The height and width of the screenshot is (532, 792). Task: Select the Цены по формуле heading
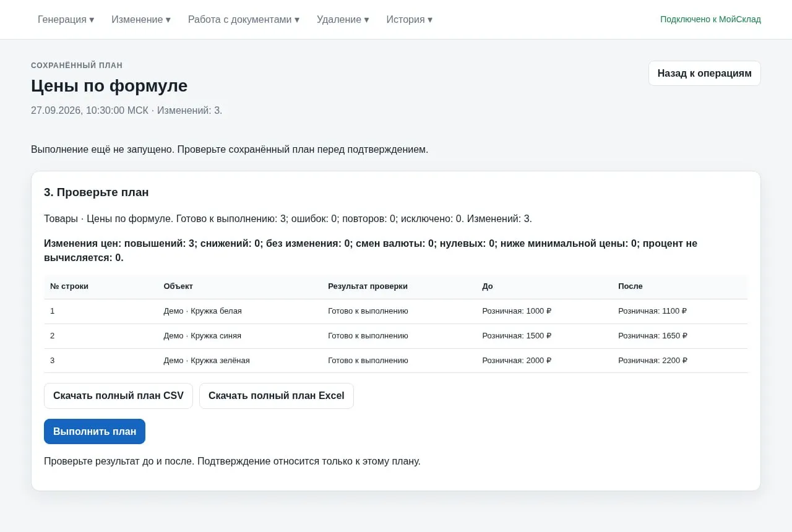click(x=109, y=85)
